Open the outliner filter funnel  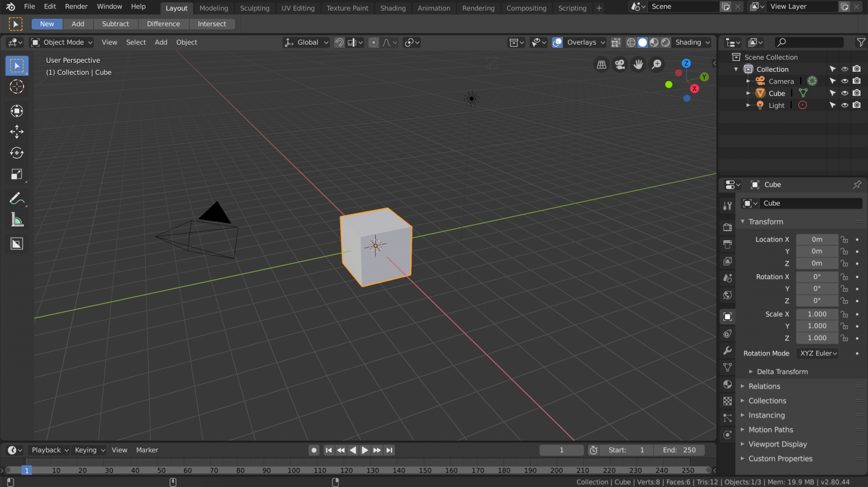[861, 42]
